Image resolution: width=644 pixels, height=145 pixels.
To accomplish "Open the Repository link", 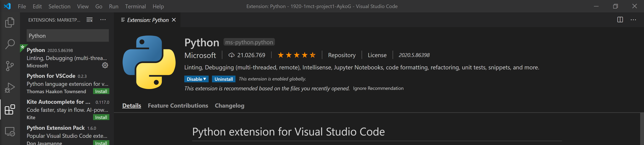I will pyautogui.click(x=341, y=55).
